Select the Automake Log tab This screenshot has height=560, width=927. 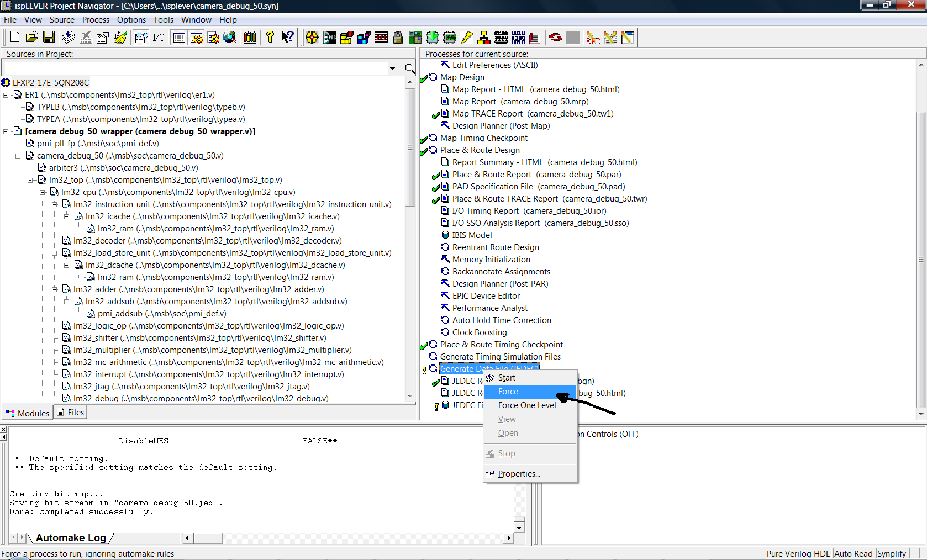71,538
